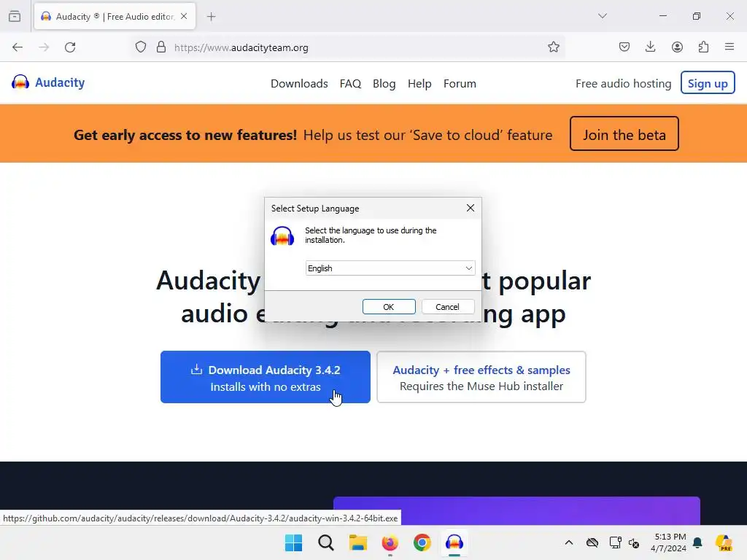Screen dimensions: 747x560
Task: Click the tracking protection shield icon
Action: click(x=141, y=47)
